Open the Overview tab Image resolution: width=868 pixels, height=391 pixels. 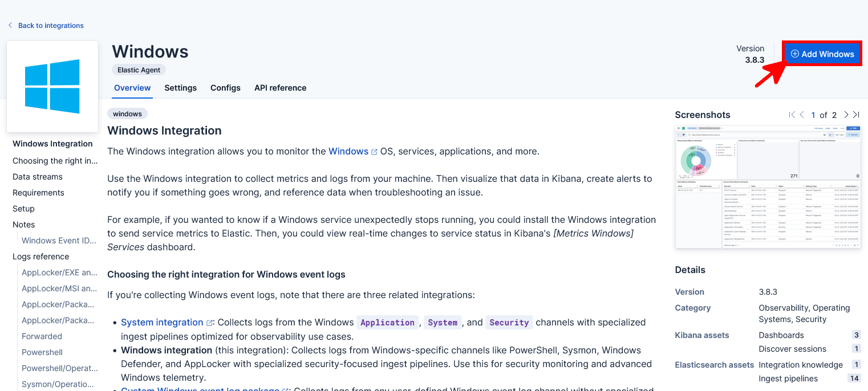point(132,88)
